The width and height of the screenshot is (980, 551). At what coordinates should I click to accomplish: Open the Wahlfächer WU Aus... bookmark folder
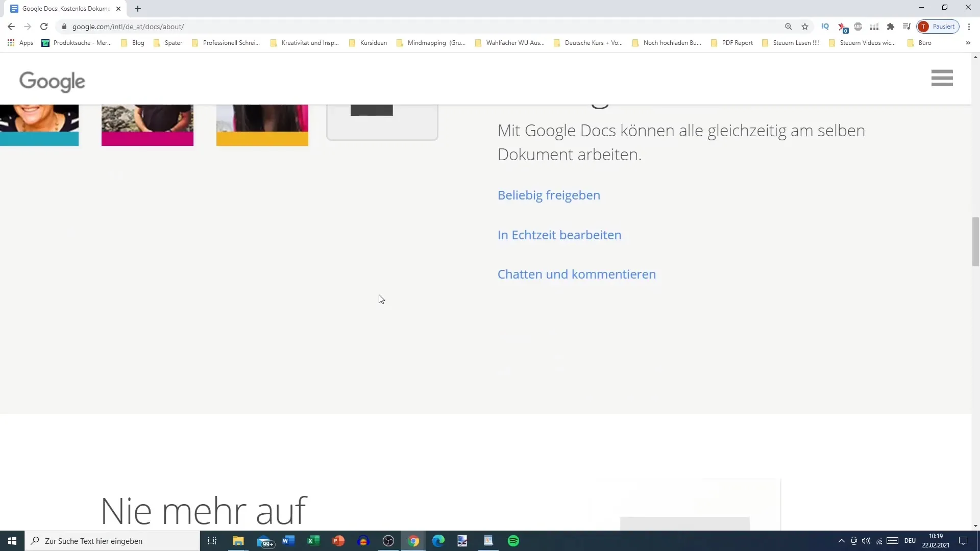(509, 43)
